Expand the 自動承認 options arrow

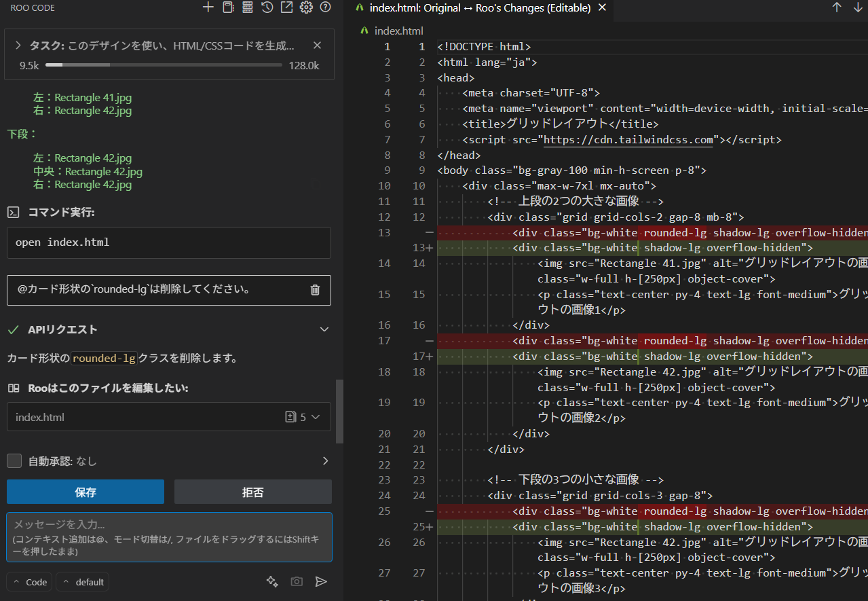(325, 461)
